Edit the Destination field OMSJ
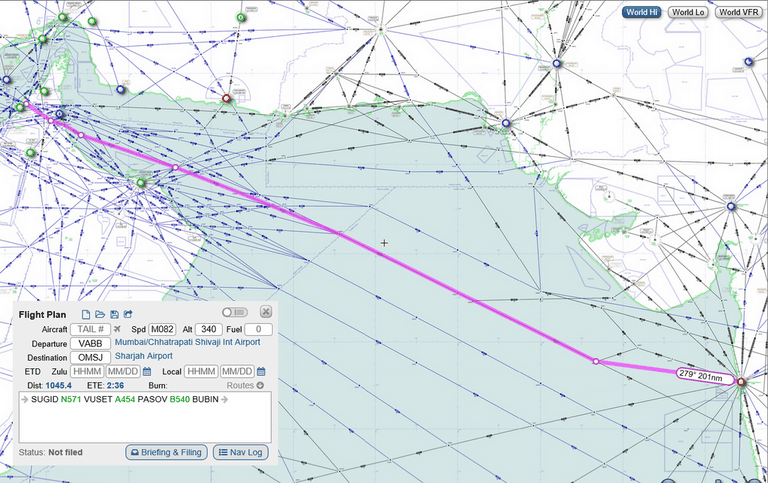The height and width of the screenshot is (483, 768). 90,358
